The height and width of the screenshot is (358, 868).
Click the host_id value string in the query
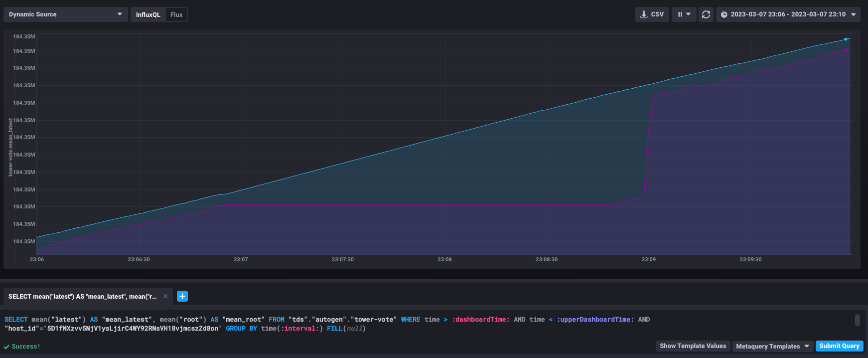click(133, 329)
